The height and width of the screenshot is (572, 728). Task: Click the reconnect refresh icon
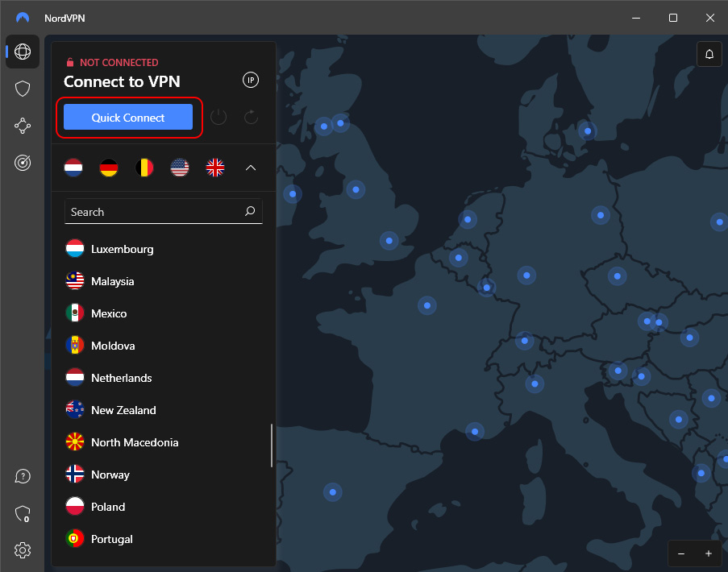251,117
